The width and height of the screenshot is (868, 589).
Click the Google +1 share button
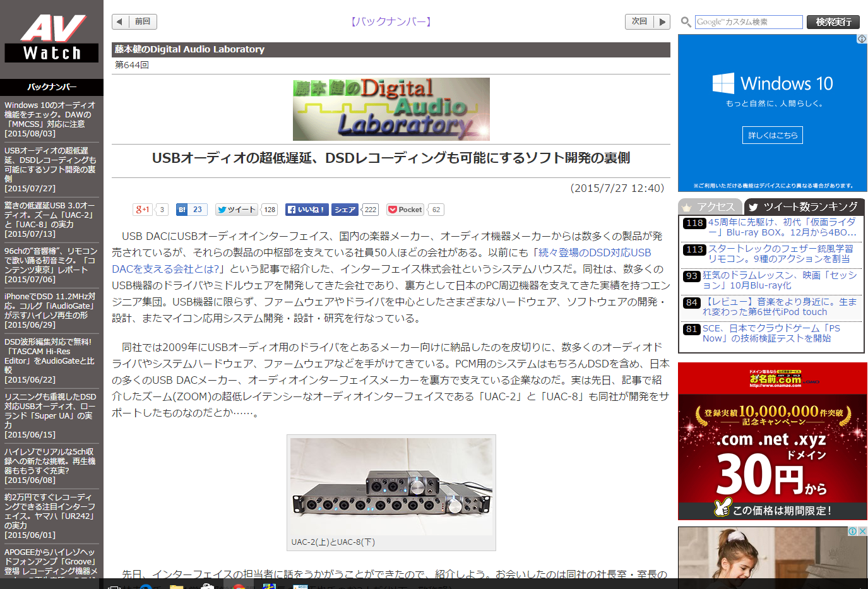(143, 210)
